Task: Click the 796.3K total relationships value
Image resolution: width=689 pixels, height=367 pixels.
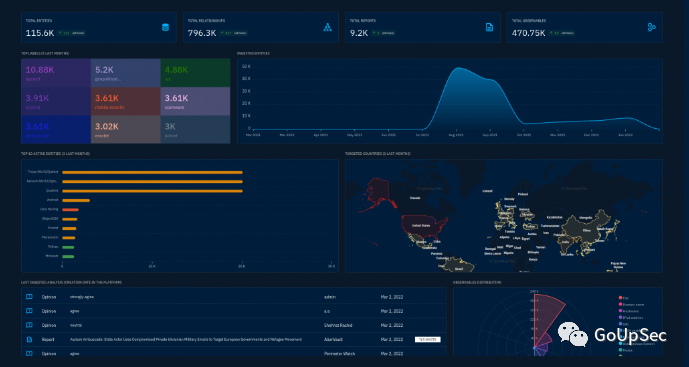Action: point(202,33)
